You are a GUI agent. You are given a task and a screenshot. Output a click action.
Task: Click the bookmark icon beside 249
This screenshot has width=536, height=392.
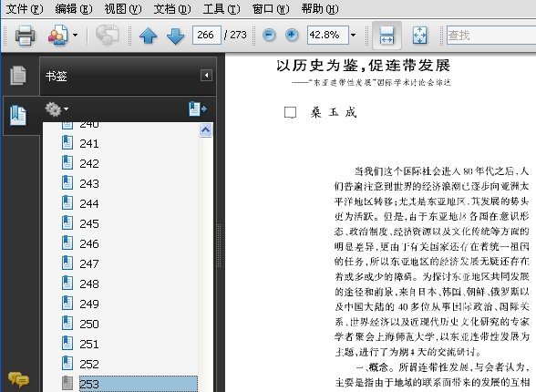(x=67, y=303)
